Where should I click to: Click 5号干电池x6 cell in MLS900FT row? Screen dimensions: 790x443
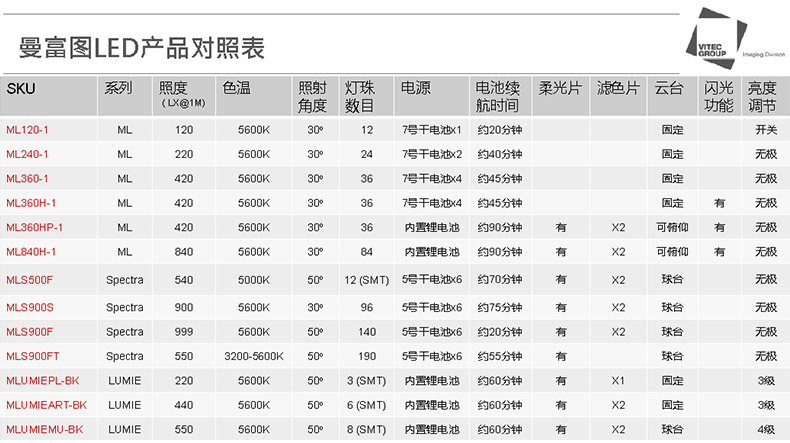(x=432, y=356)
